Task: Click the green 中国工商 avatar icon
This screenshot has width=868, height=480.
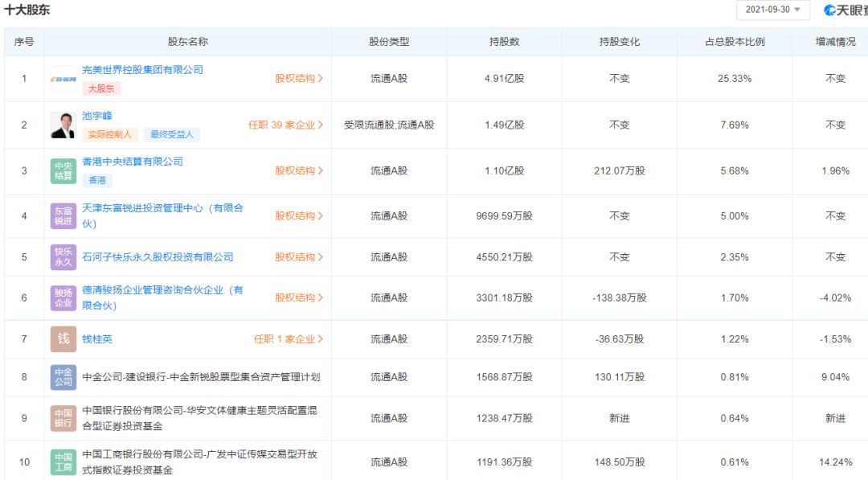Action: coord(63,462)
